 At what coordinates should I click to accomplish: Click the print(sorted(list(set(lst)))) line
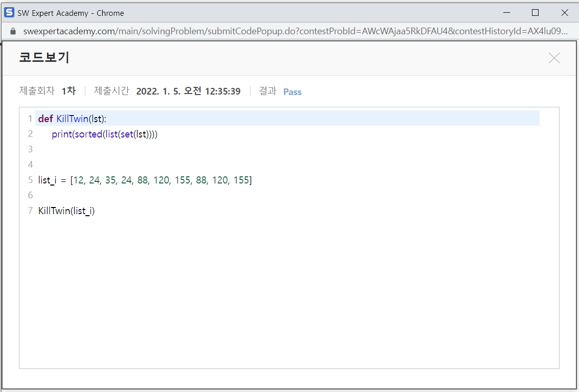click(x=105, y=134)
